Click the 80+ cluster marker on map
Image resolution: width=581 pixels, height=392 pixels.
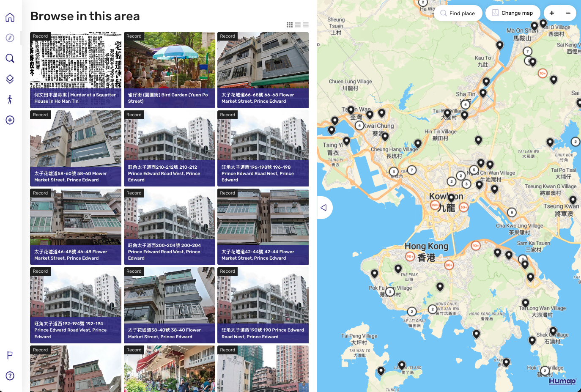tap(449, 265)
